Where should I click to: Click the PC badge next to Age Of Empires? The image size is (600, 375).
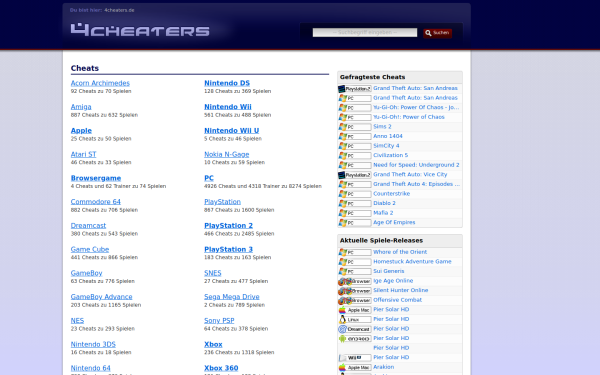tap(355, 223)
